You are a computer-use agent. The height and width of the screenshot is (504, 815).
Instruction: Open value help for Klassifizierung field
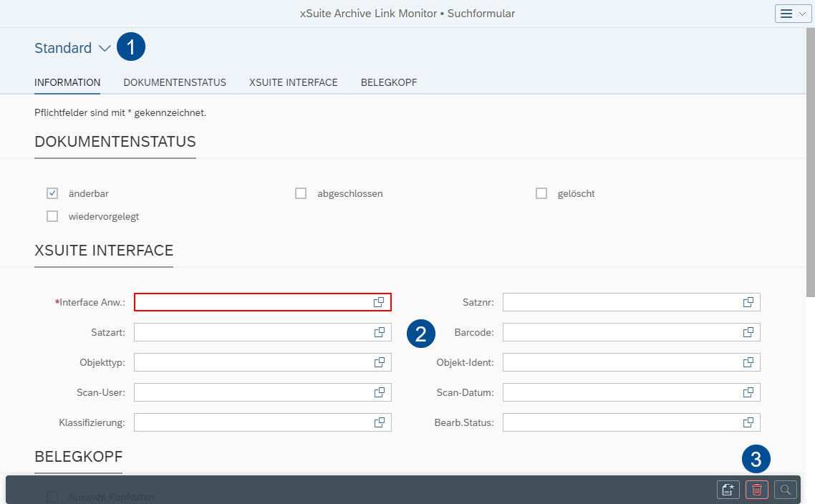(x=379, y=422)
